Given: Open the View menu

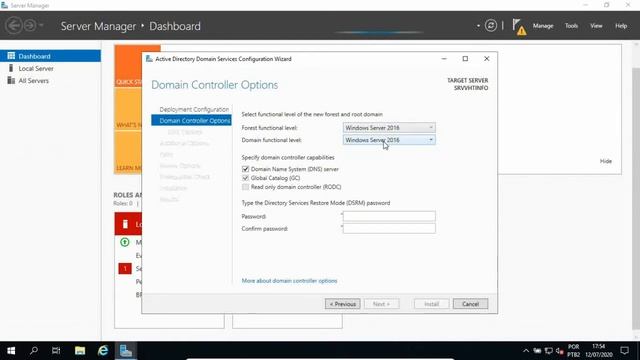Looking at the screenshot, I should click(x=596, y=26).
